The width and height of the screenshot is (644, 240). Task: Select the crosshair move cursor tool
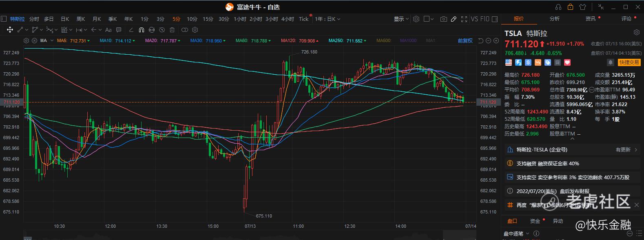point(10,30)
